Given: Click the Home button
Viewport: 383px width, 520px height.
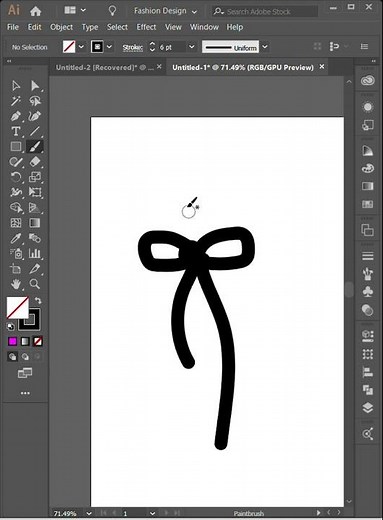Looking at the screenshot, I should click(35, 11).
